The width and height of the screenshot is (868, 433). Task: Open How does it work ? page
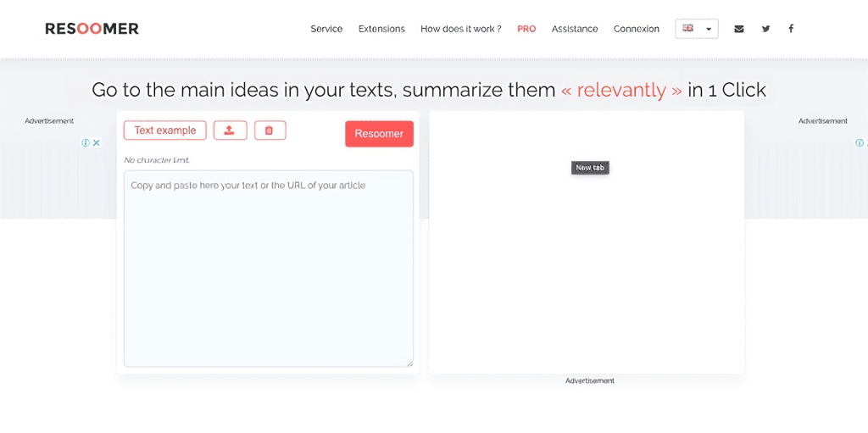(x=460, y=29)
